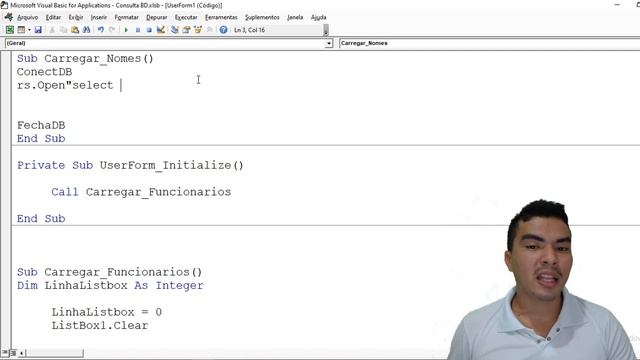The image size is (640, 360).
Task: Expand the (Geral) object dropdown
Action: [329, 43]
